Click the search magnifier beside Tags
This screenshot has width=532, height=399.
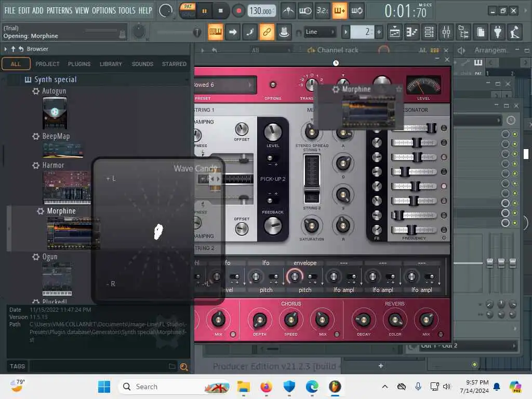tap(184, 366)
